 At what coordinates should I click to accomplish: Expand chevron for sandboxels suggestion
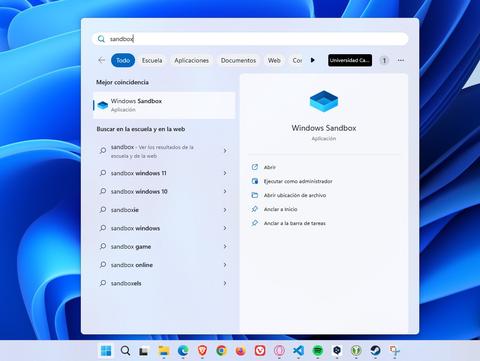225,283
